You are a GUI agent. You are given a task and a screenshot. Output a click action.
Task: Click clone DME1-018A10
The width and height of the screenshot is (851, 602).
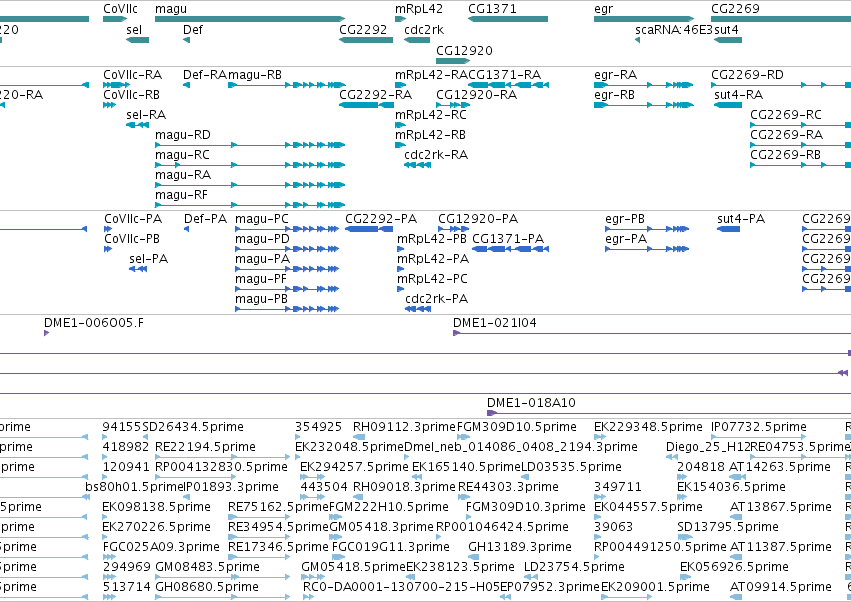coord(531,403)
